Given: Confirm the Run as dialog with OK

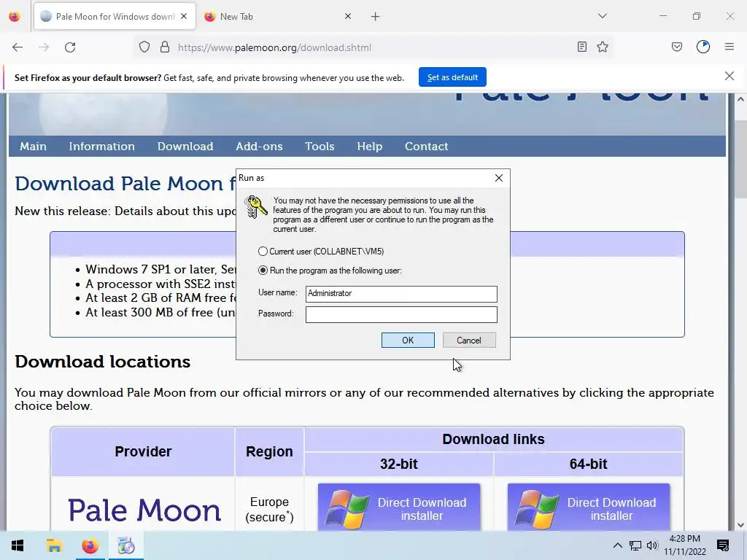Looking at the screenshot, I should [x=408, y=340].
